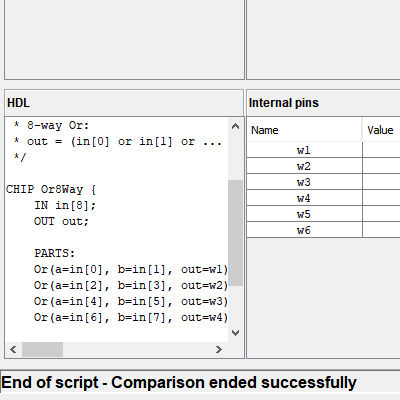Click the 'PARTS:' line in HDL

click(x=55, y=253)
